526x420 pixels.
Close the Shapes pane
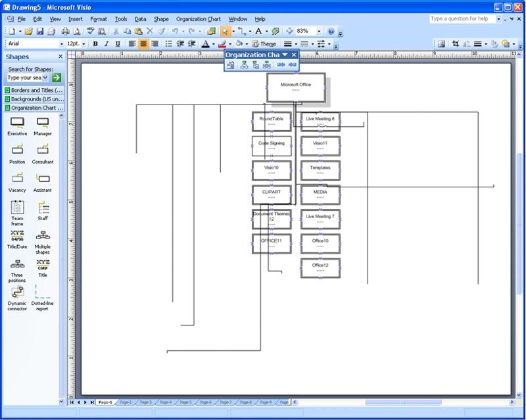(x=60, y=57)
